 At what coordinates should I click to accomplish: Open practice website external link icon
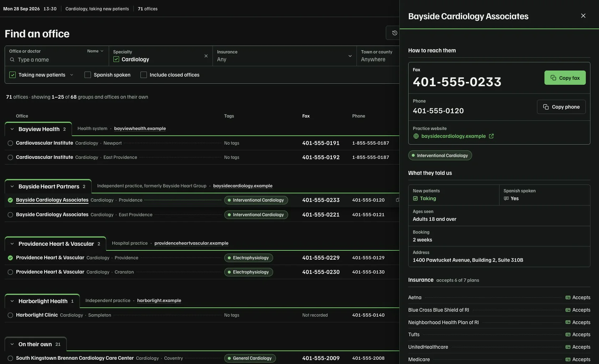491,136
